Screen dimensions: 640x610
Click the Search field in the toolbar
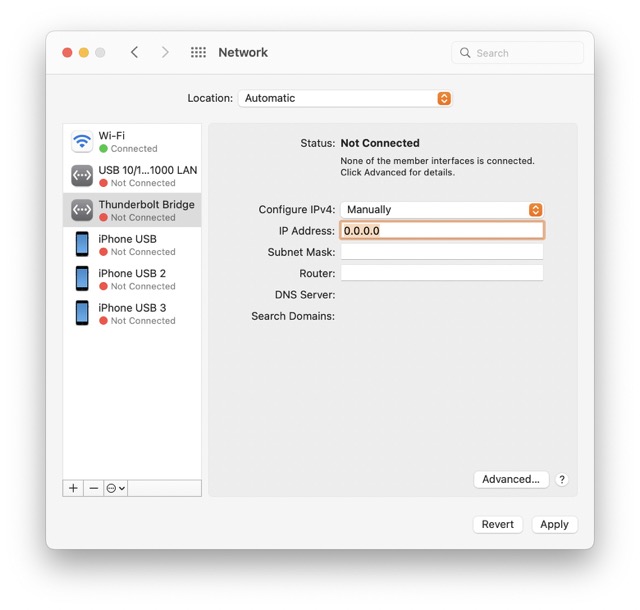pos(517,53)
